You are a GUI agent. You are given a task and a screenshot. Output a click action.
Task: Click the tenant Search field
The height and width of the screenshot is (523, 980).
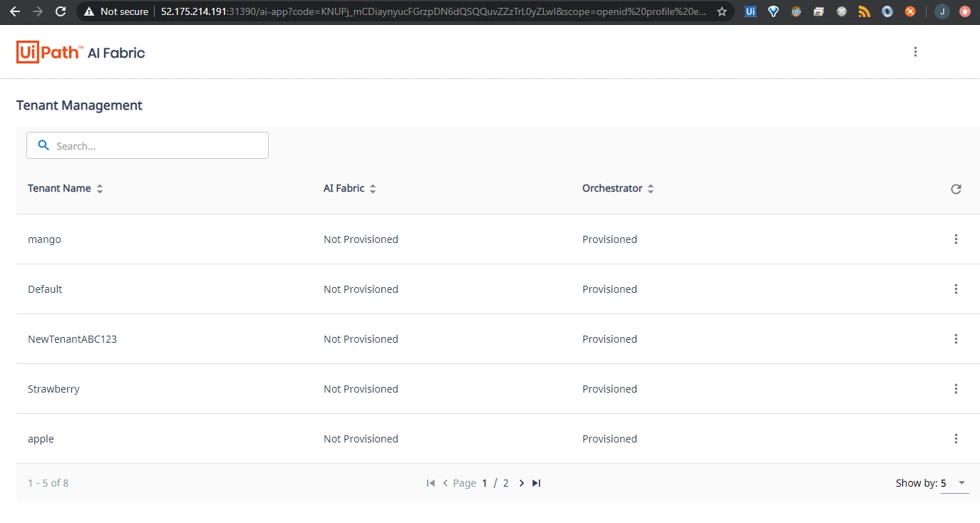point(148,145)
